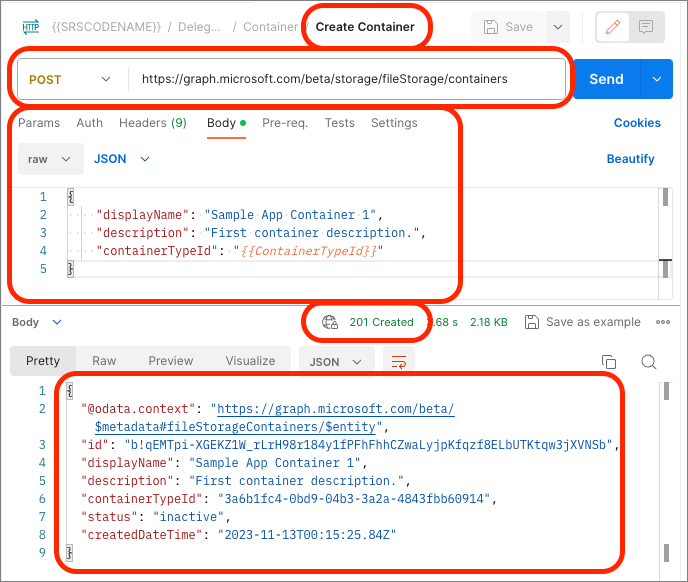Click the response createdDateTime value

pyautogui.click(x=307, y=535)
